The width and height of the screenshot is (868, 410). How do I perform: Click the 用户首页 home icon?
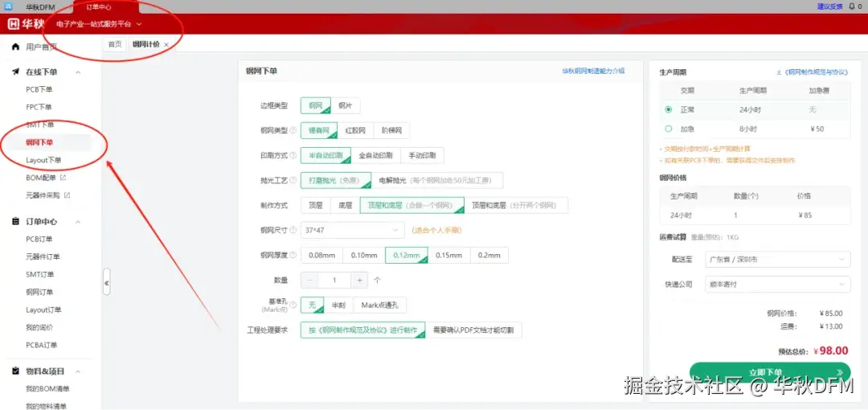(15, 47)
